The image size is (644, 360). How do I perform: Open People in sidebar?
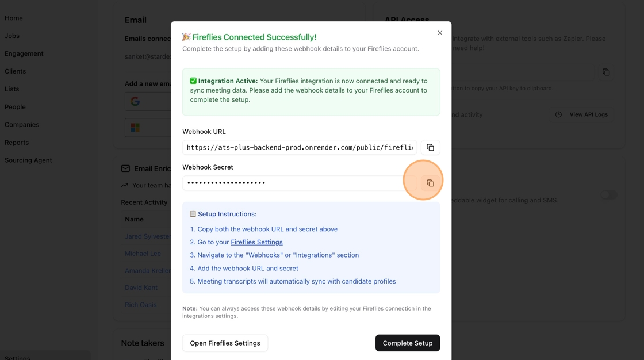tap(15, 107)
